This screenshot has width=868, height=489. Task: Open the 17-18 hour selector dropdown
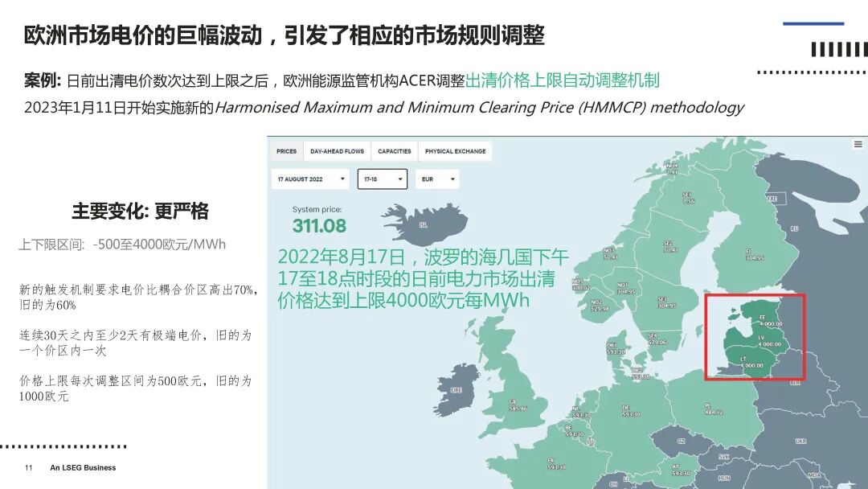tap(383, 179)
